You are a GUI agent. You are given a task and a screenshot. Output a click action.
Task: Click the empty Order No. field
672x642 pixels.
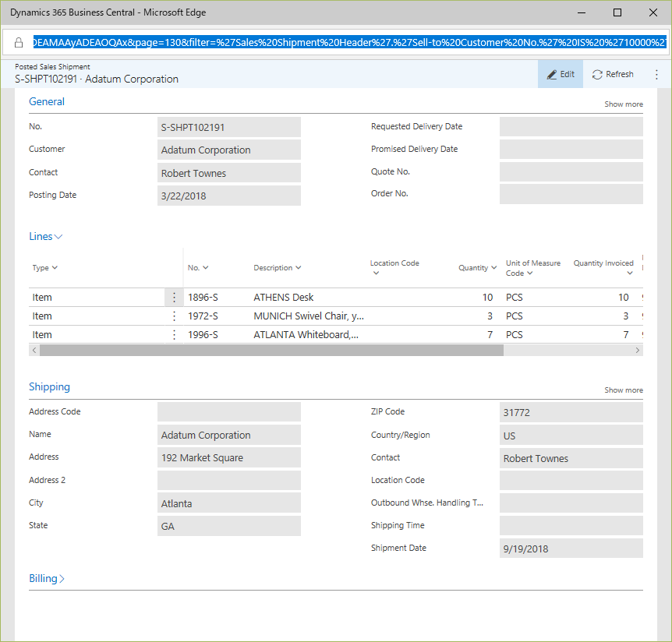tap(571, 194)
